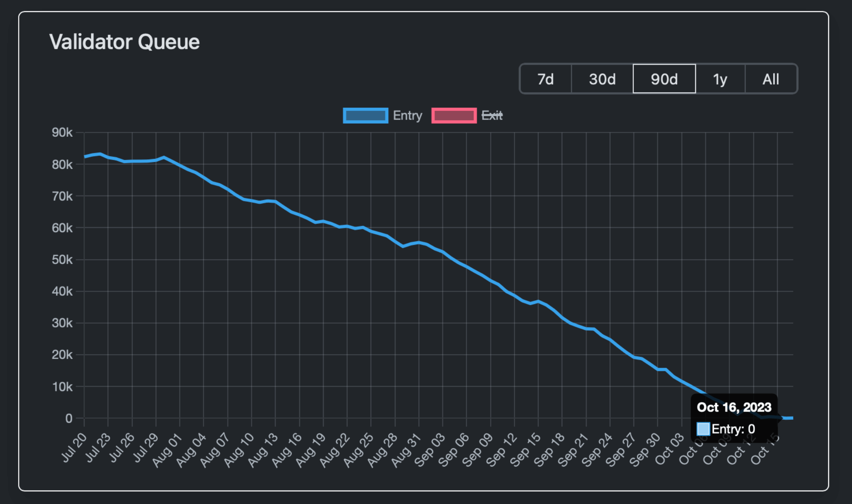Click the Entry line's flat end at zero
The width and height of the screenshot is (852, 504).
pos(789,418)
